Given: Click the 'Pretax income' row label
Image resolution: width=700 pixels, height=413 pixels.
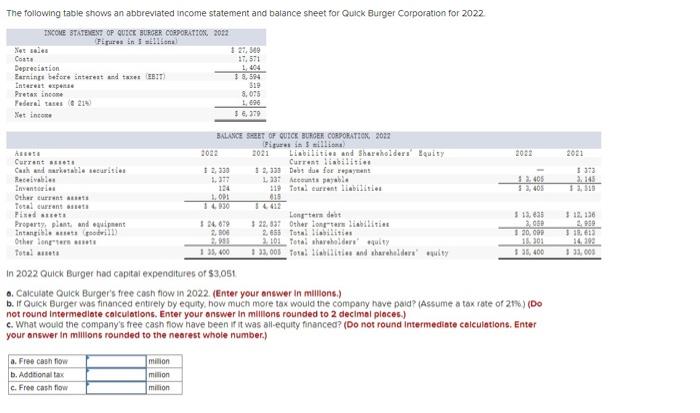Looking at the screenshot, I should coord(39,94).
